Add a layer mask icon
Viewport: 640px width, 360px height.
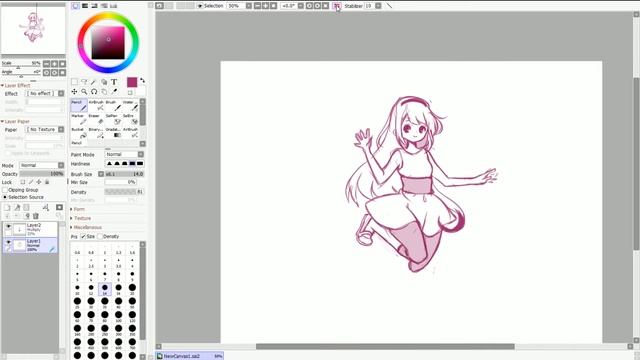[60, 208]
